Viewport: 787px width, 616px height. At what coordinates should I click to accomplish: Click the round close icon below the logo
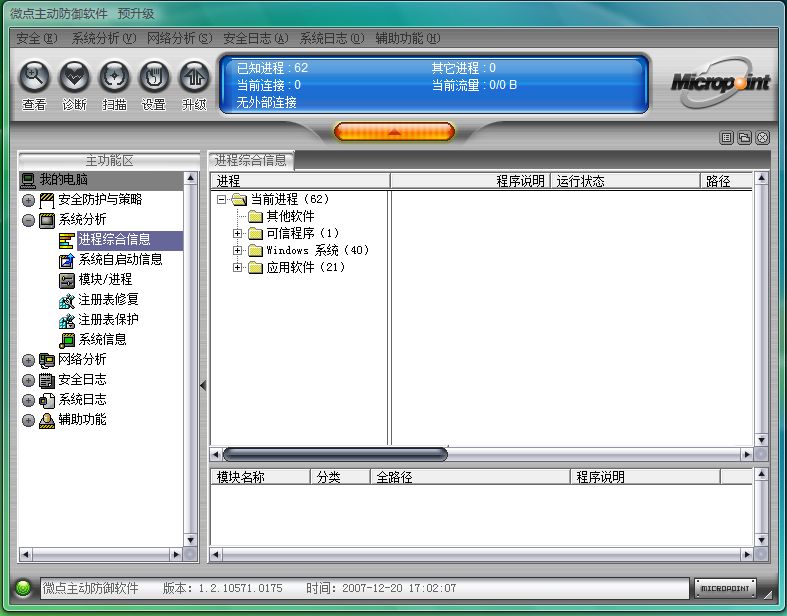[762, 138]
